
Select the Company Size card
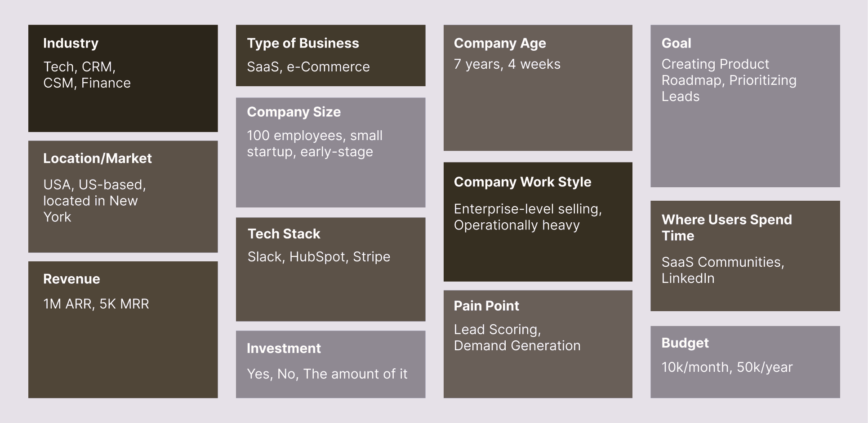click(x=330, y=152)
